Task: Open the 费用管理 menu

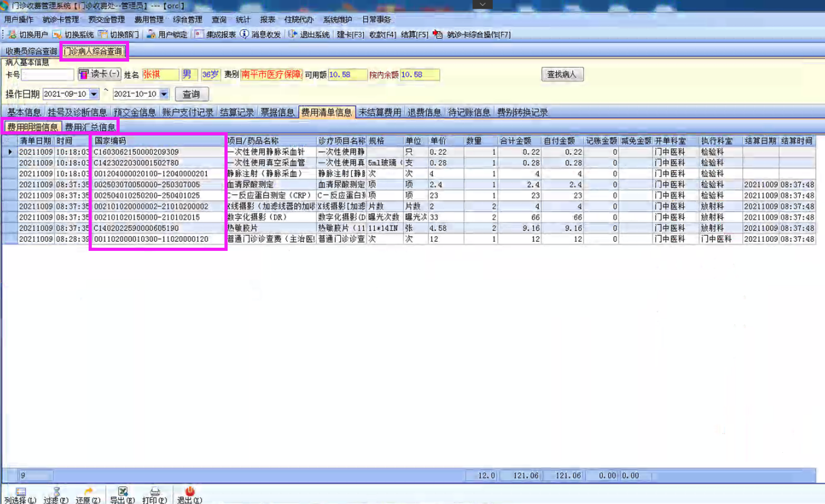Action: tap(149, 19)
